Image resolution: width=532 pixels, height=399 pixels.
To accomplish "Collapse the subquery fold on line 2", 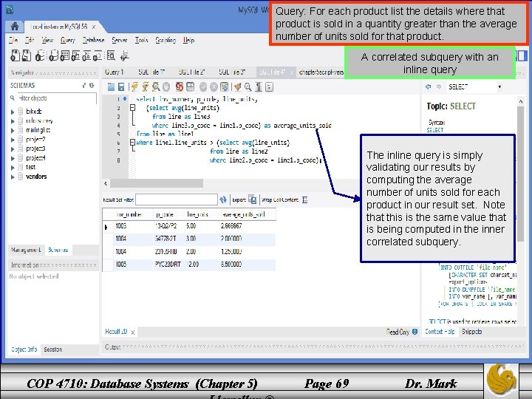I will pos(133,108).
